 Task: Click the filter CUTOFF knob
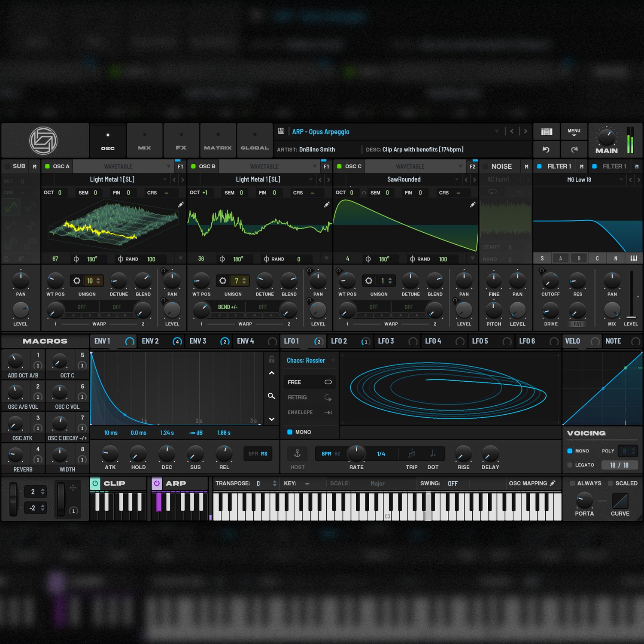[550, 281]
